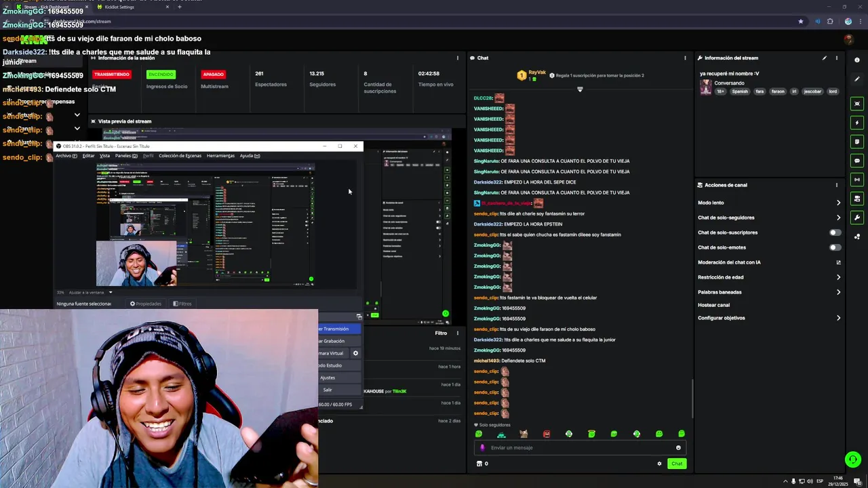
Task: Open Filtro in activity panel
Action: [x=441, y=333]
